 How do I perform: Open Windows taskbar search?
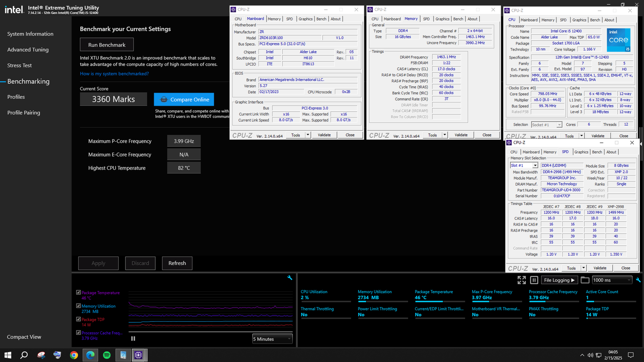coord(24,355)
